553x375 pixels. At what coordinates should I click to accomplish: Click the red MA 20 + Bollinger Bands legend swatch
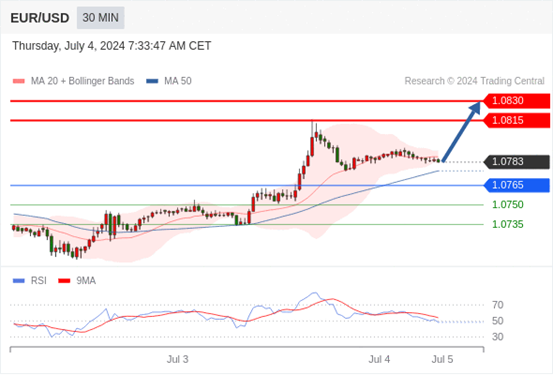pyautogui.click(x=19, y=81)
